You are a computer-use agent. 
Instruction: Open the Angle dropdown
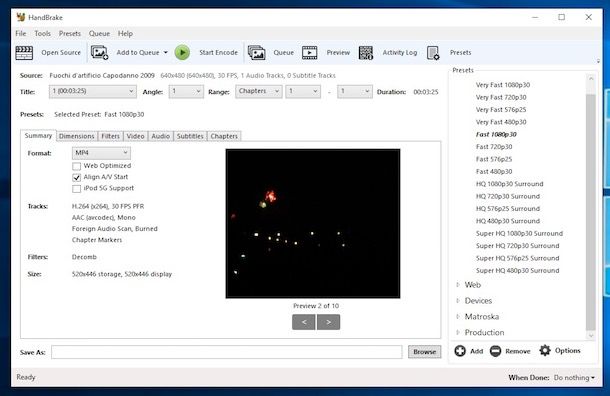coord(186,91)
